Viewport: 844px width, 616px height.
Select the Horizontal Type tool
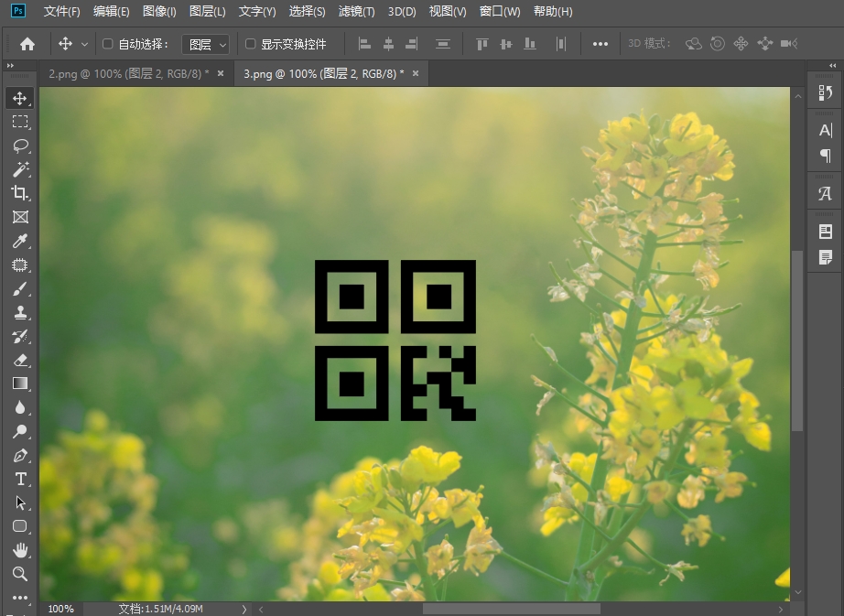(x=20, y=479)
